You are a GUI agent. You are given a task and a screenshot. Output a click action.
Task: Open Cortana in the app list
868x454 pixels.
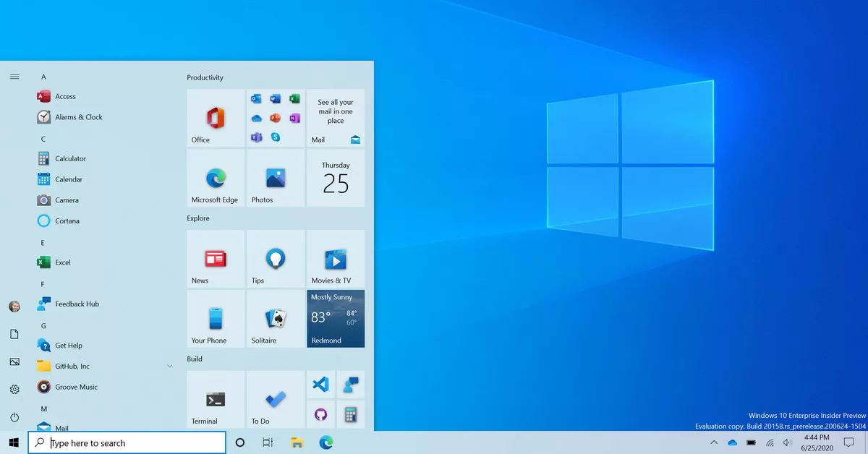click(105, 220)
